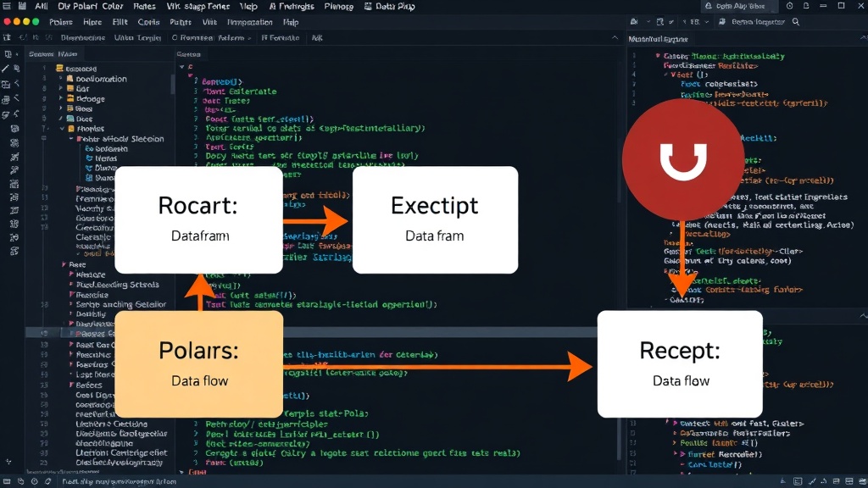Fold the first code block arrow in editor
Screen dimensions: 868x488
tap(181, 67)
